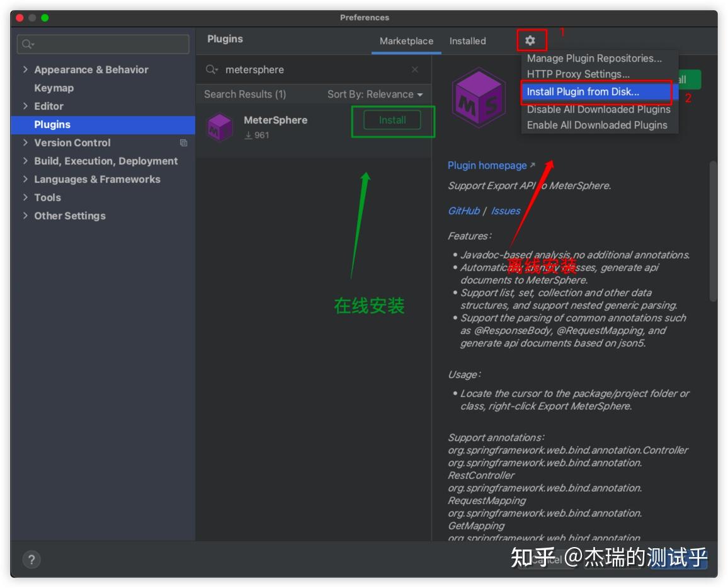
Task: Choose HTTP Proxy Settings menu item
Action: pos(578,74)
